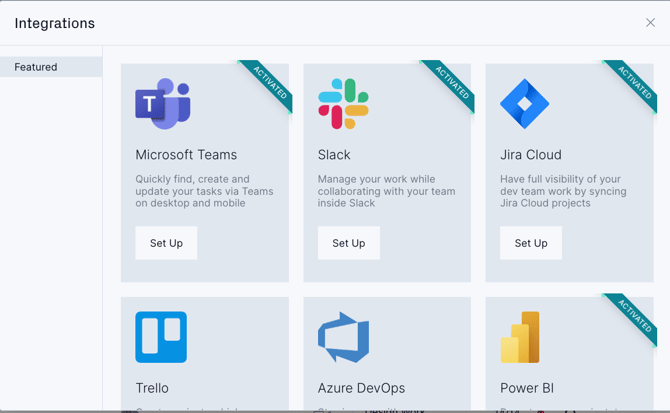
Task: Click the Activated ribbon on Slack card
Action: coord(453,82)
